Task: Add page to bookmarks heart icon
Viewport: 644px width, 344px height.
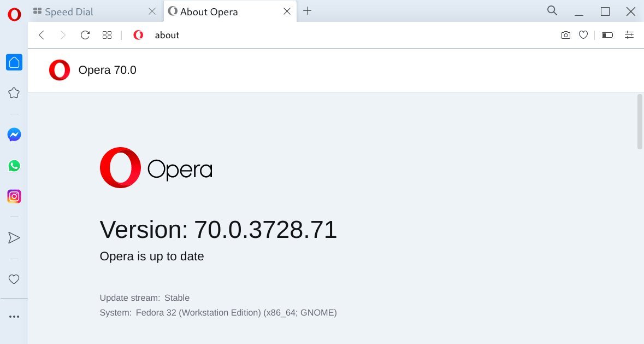Action: 583,35
